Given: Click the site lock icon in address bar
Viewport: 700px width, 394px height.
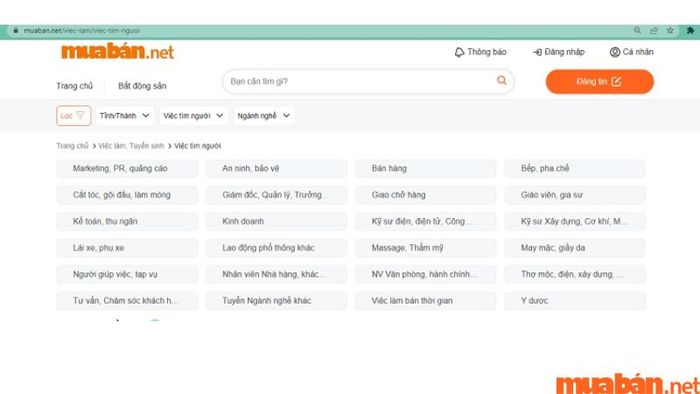Looking at the screenshot, I should coord(16,30).
